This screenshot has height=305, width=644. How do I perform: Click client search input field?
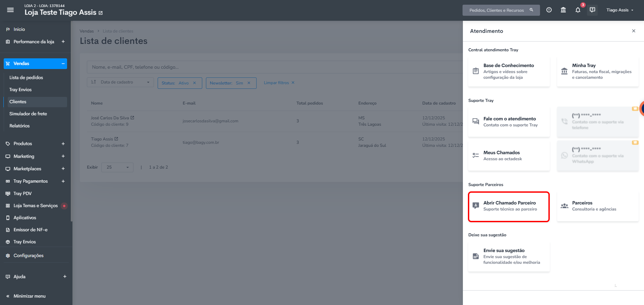tap(274, 67)
